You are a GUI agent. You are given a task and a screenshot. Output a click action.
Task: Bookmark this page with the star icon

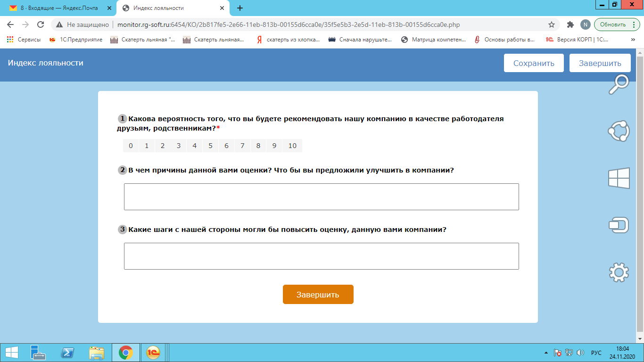[552, 25]
